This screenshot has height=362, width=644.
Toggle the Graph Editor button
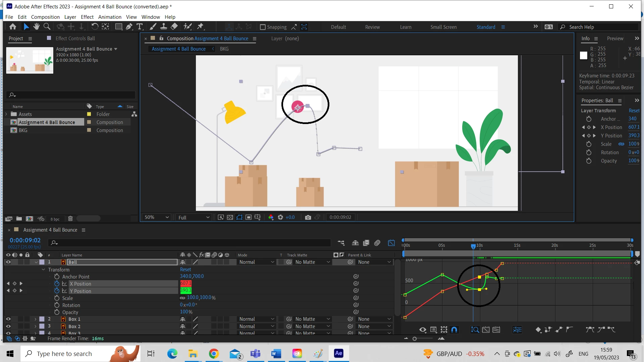click(391, 243)
